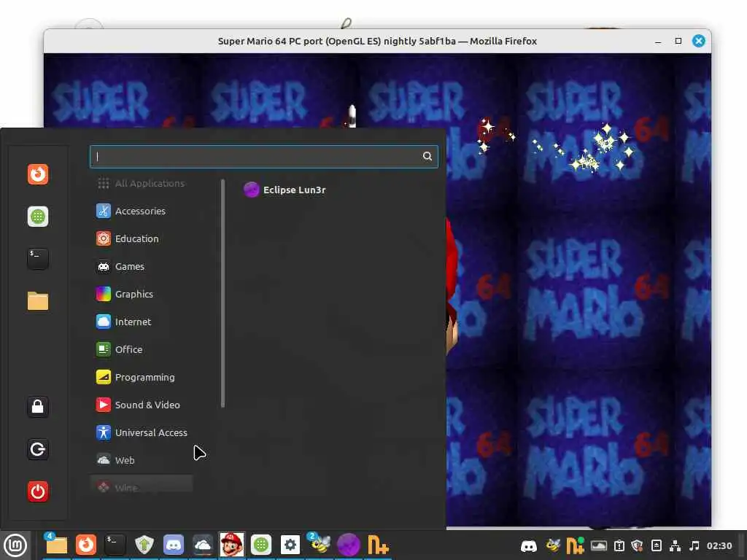This screenshot has width=747, height=560.
Task: Click the orange N+ tray icon
Action: (x=575, y=545)
